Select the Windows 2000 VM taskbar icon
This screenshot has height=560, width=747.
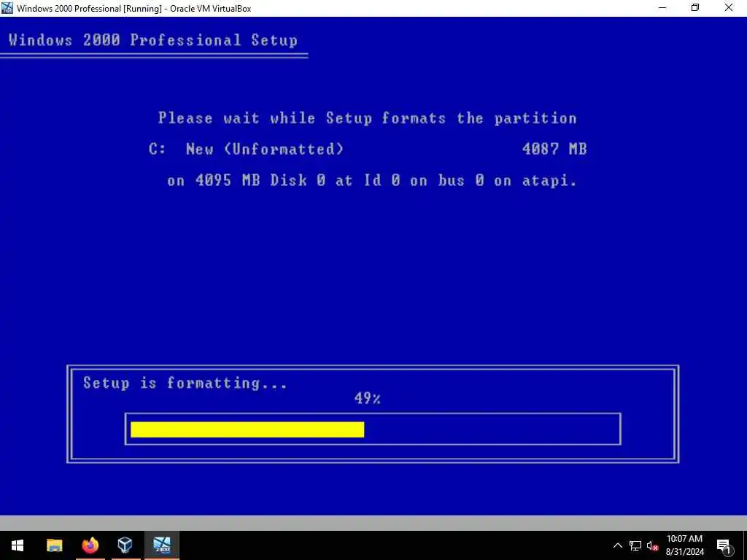[162, 545]
